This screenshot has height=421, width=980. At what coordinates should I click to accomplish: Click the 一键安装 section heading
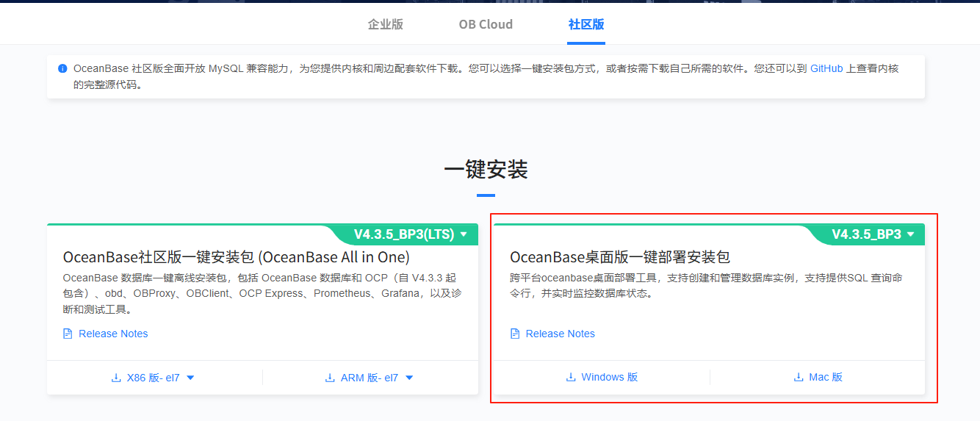[x=486, y=170]
